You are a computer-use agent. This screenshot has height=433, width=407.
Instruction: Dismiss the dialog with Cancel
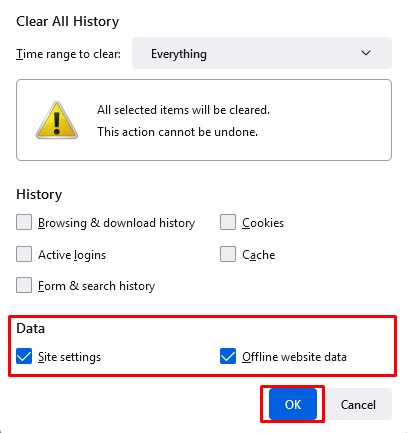[x=358, y=404]
